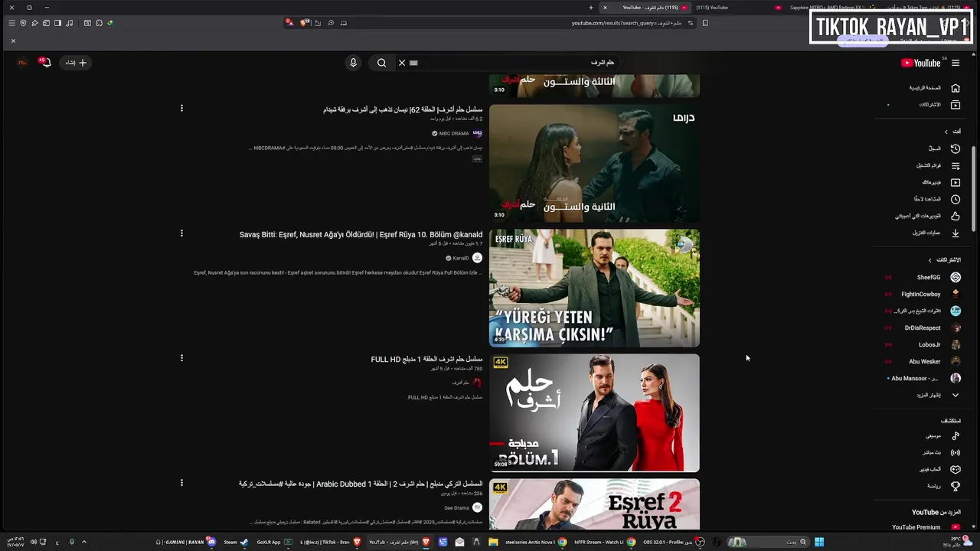Play the Eşref Rüya 'Yüreği Yeten' thumbnail
Image resolution: width=980 pixels, height=551 pixels.
pos(594,288)
